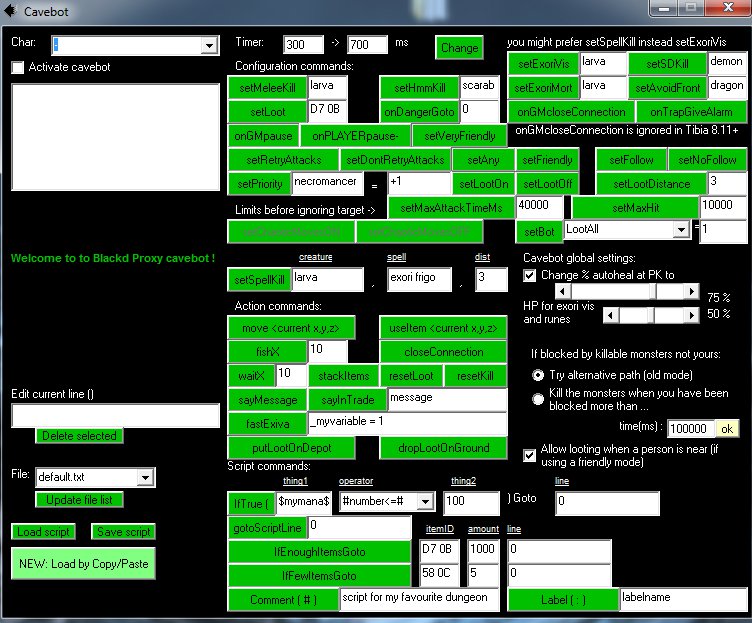Click NEW: Load by Copy/Paste button
752x623 pixels.
tap(83, 564)
